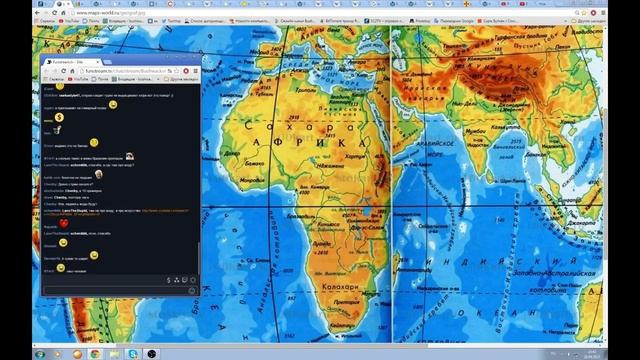
Task: Open a new tab in the chat window
Action: 108,62
